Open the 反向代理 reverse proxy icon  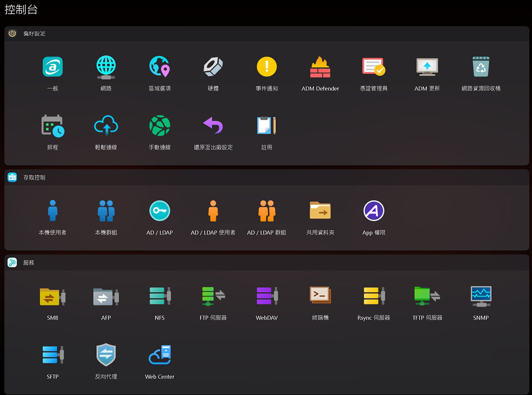click(x=106, y=355)
